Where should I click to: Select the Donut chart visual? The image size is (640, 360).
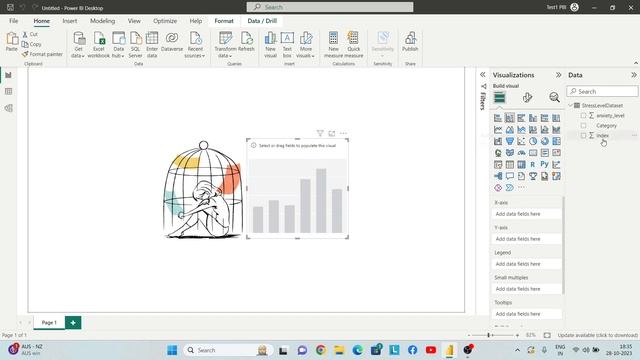tap(544, 141)
